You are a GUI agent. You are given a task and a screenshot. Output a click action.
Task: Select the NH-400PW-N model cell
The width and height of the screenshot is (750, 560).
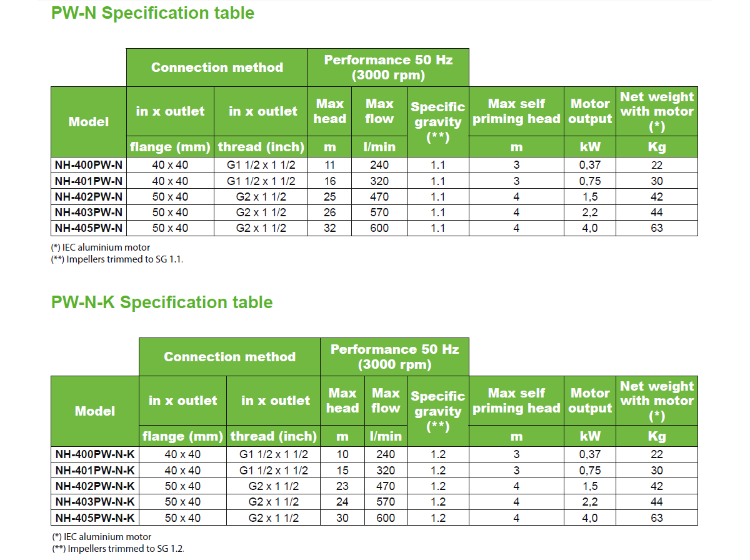point(88,165)
